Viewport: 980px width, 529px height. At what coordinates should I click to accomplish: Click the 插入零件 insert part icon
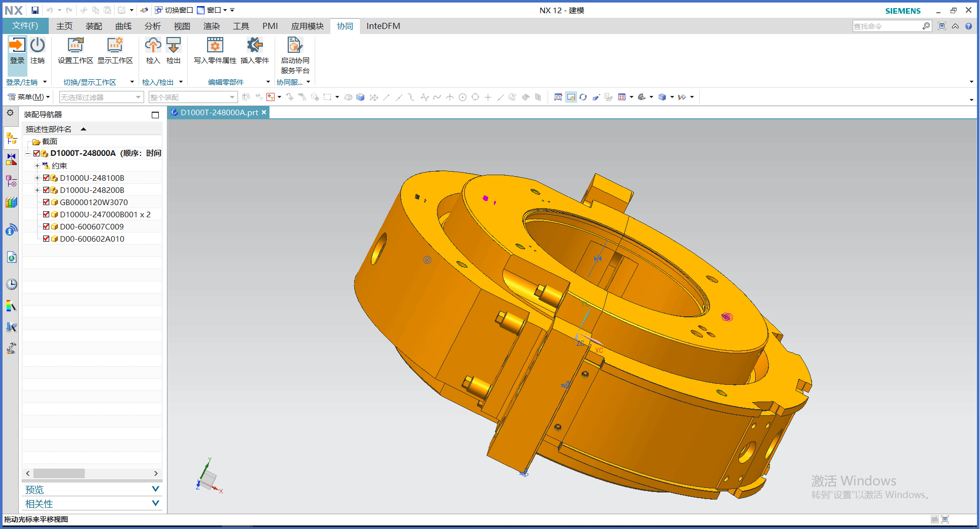click(x=255, y=50)
